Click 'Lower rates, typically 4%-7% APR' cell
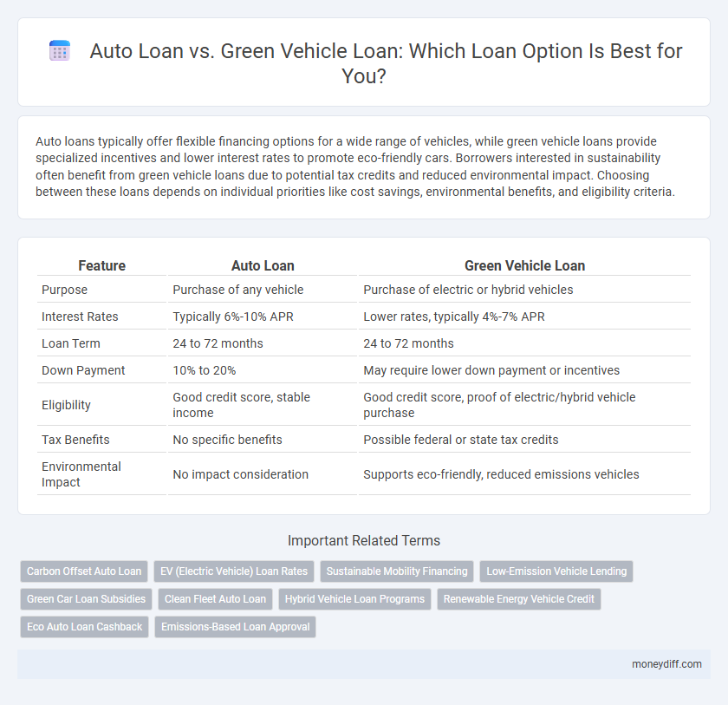The image size is (728, 705). pos(524,317)
